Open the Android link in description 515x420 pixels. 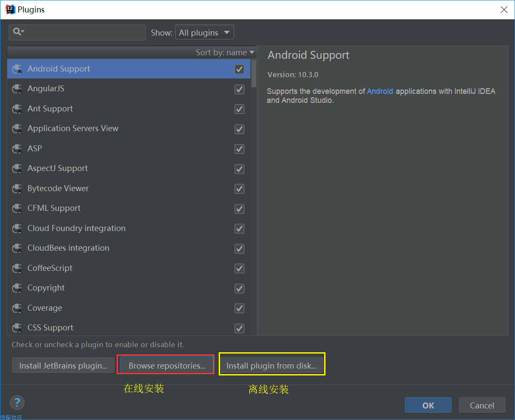380,91
